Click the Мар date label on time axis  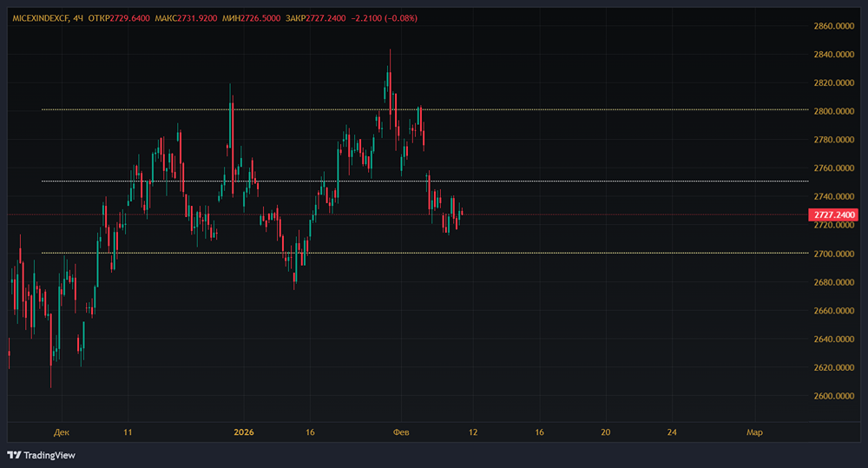point(754,432)
